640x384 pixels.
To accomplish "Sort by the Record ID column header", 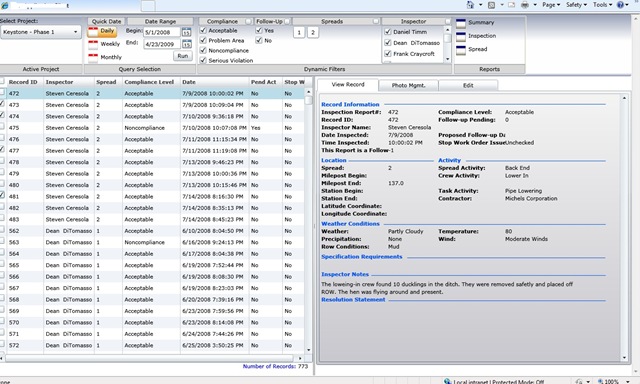I will 24,82.
